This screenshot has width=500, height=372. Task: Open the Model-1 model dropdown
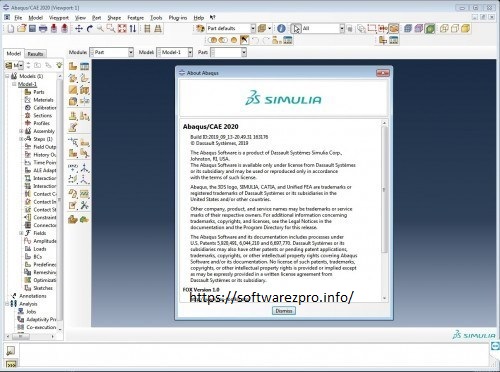click(x=175, y=52)
